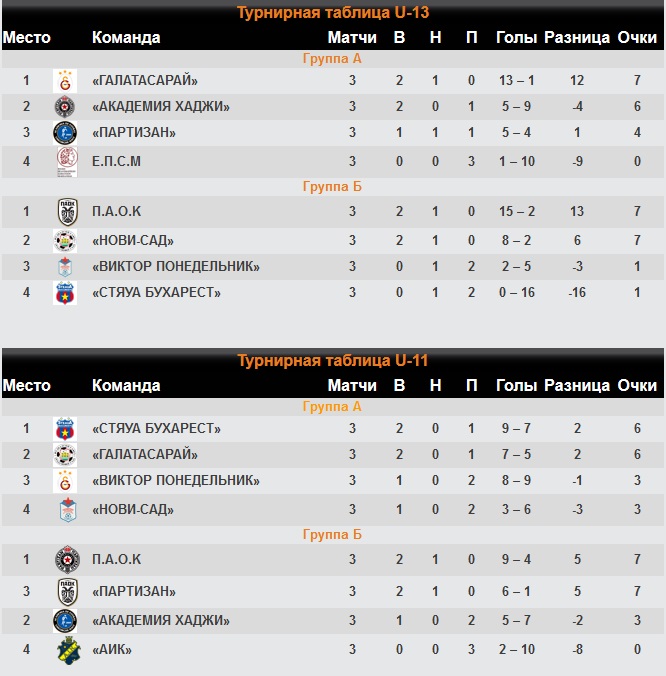Click the logo beside «ВИКТОР ПОНЕДЕЛЬНИК» in U-13 table
Viewport: 666px width, 676px height.
[x=65, y=266]
